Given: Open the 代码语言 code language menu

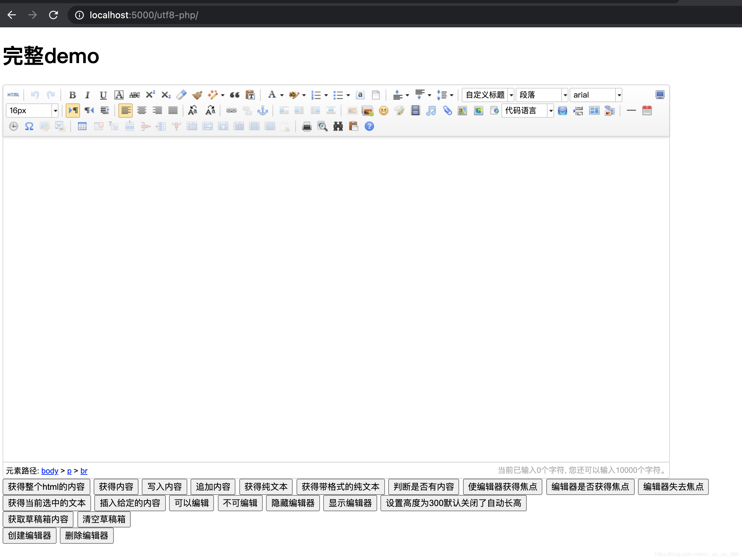Looking at the screenshot, I should point(550,111).
